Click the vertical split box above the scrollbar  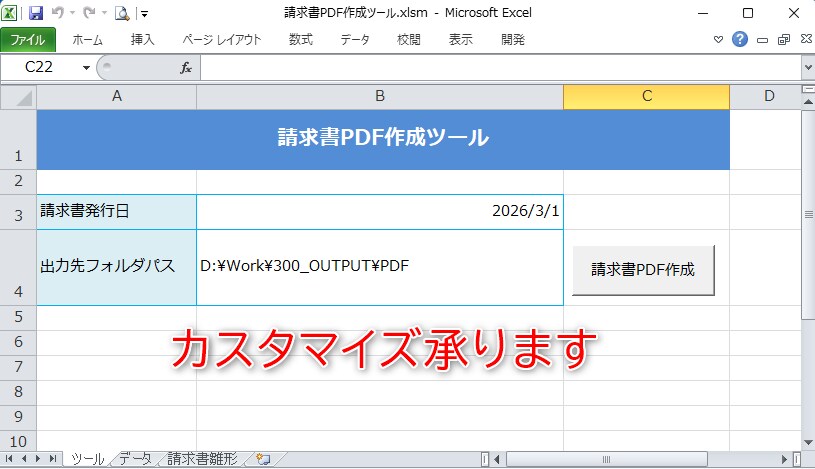(x=808, y=89)
